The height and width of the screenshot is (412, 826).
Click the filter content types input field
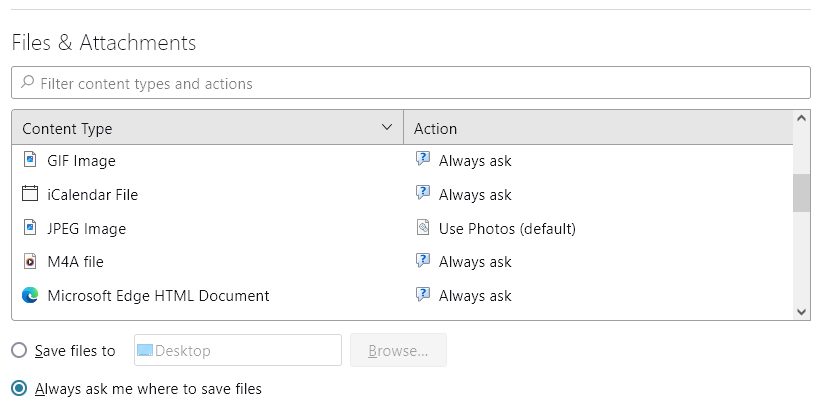[x=420, y=83]
